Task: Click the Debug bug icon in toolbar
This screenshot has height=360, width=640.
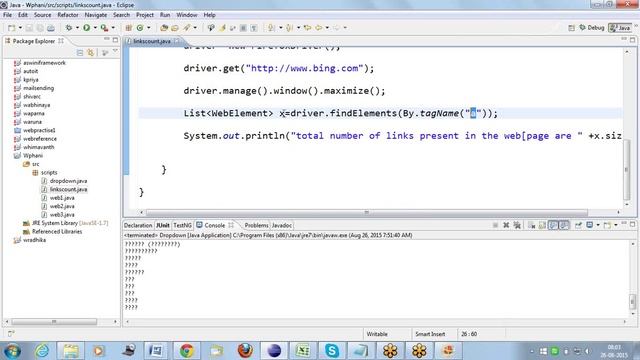Action: 69,28
